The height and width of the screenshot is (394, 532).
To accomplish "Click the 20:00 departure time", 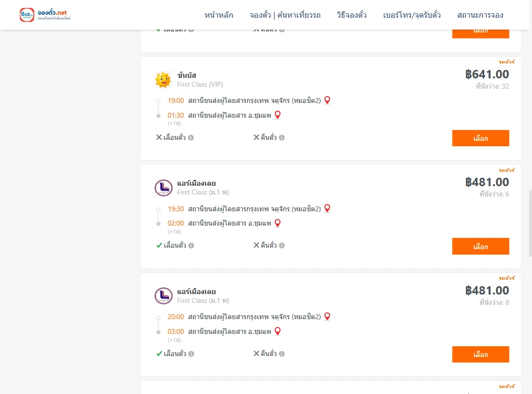I will click(x=176, y=317).
